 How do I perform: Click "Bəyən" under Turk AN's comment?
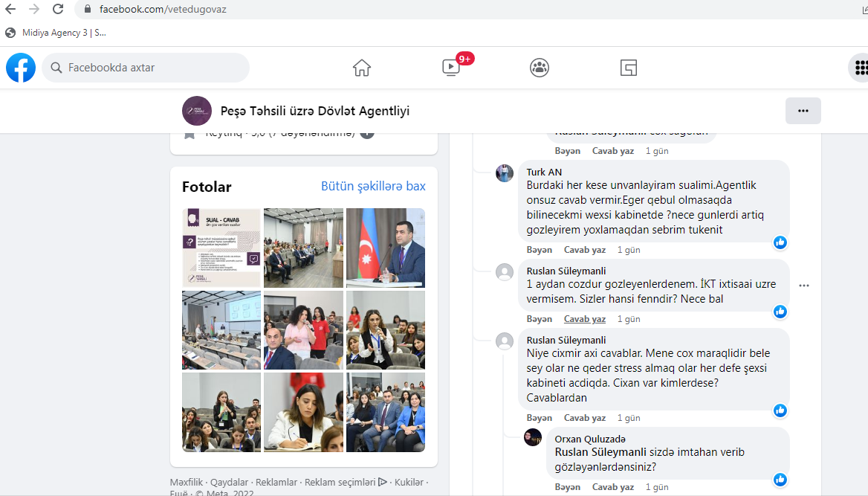[x=540, y=250]
